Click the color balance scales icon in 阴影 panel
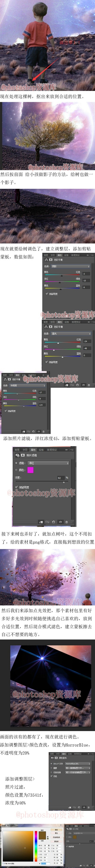 pos(46,260)
